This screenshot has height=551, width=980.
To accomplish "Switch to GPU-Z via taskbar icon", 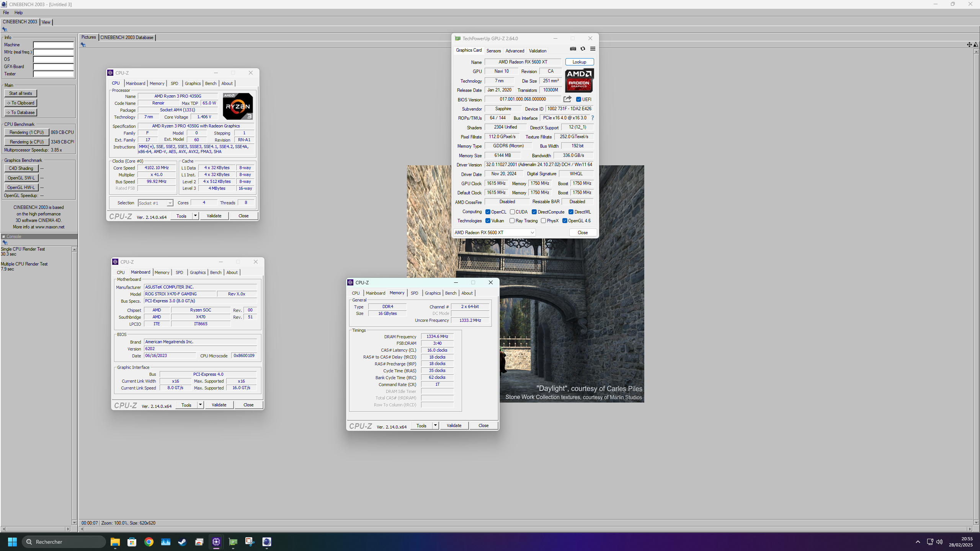I will point(233,542).
